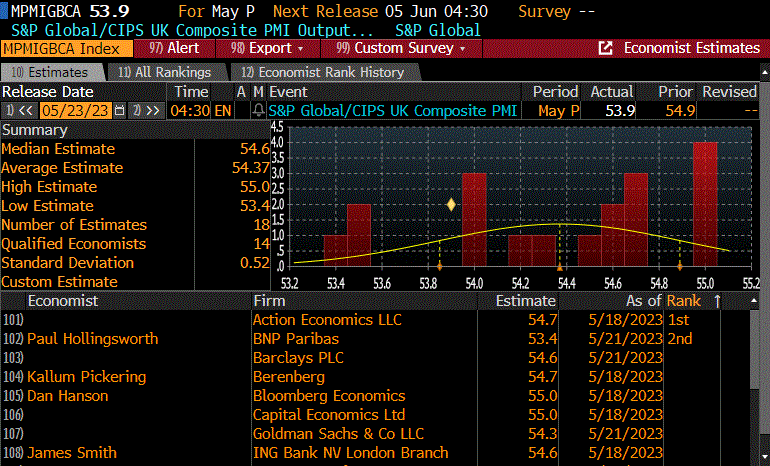The height and width of the screenshot is (466, 770).
Task: Go to previous release date with << arrows
Action: 20,110
